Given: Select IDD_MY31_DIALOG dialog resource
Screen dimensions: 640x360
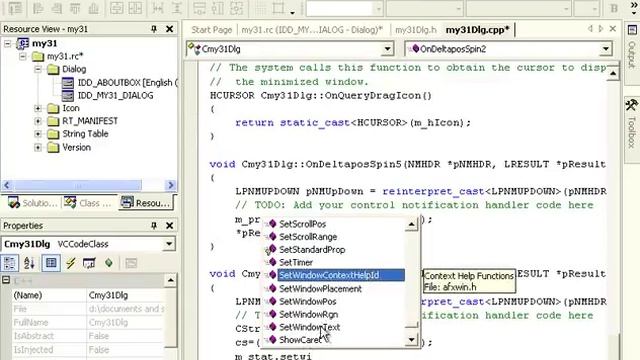Looking at the screenshot, I should (x=116, y=96).
